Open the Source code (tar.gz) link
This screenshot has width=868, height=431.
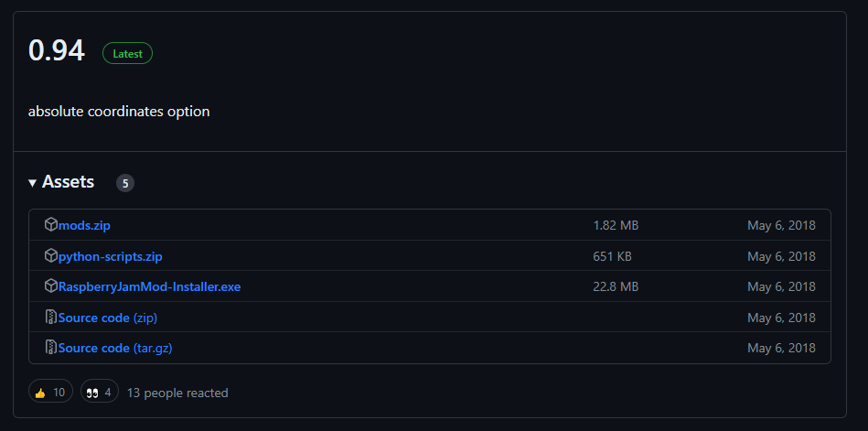click(x=115, y=349)
